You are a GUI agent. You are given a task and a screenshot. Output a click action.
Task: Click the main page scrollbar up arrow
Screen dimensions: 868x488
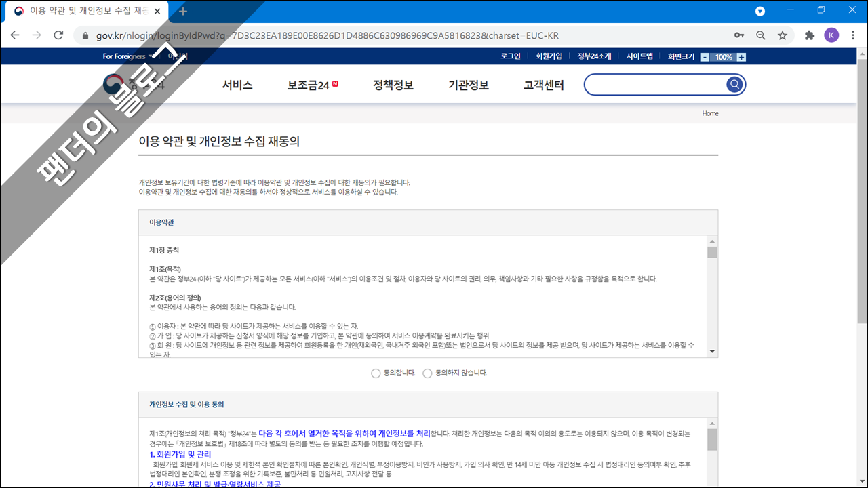click(x=862, y=53)
